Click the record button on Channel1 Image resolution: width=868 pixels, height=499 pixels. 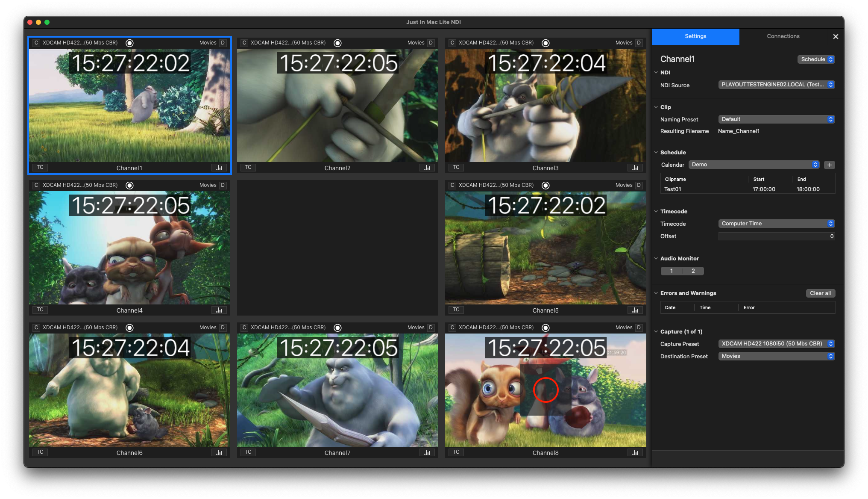coord(130,43)
